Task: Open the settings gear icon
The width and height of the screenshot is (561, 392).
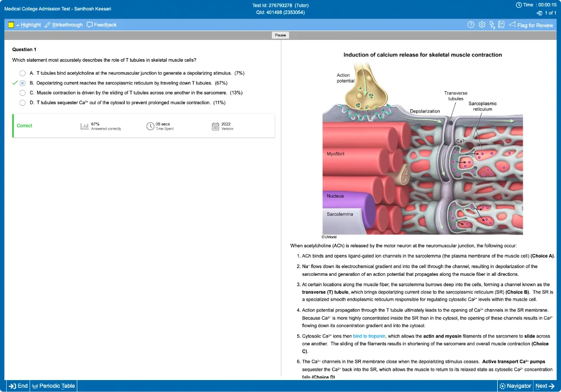Action: point(482,25)
